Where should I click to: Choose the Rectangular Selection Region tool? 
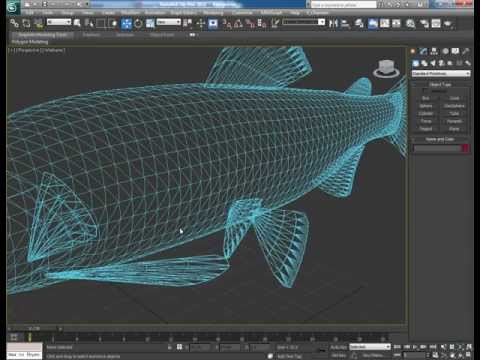(101, 23)
